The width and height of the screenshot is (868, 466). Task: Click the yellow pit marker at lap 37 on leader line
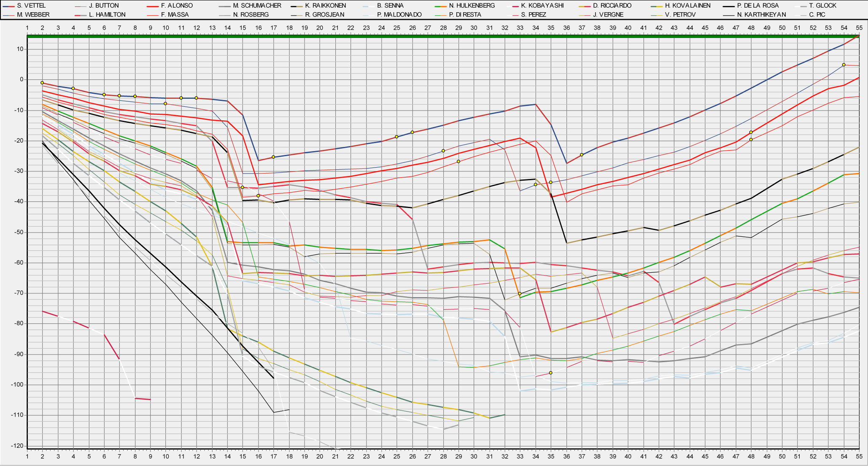point(582,155)
